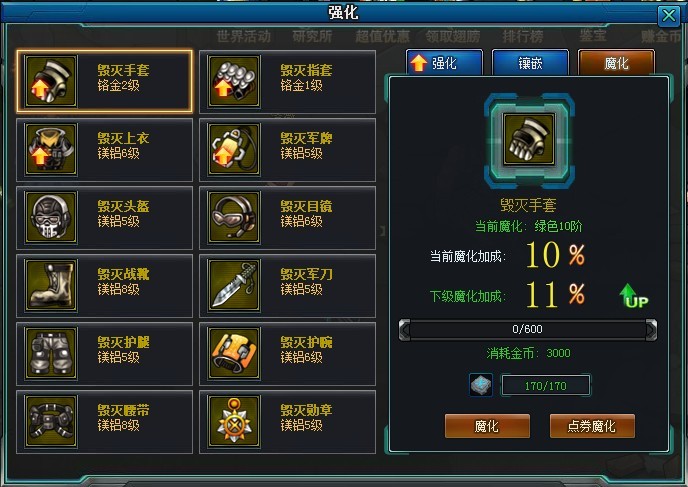This screenshot has height=487, width=688.
Task: Click the 170/170 material count field
Action: click(545, 386)
